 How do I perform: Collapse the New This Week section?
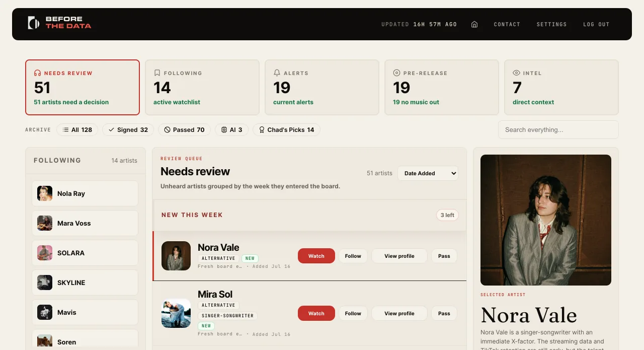309,215
